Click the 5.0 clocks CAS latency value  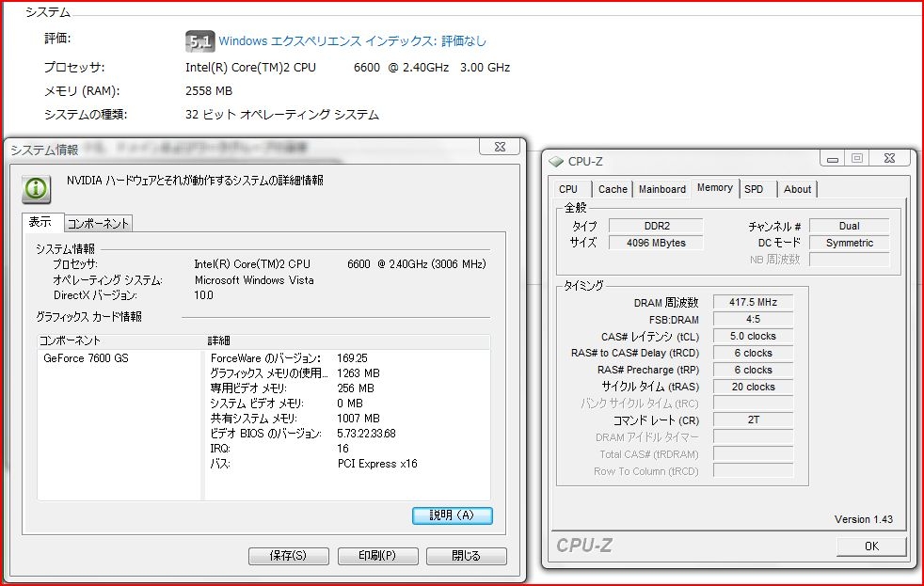pyautogui.click(x=753, y=337)
